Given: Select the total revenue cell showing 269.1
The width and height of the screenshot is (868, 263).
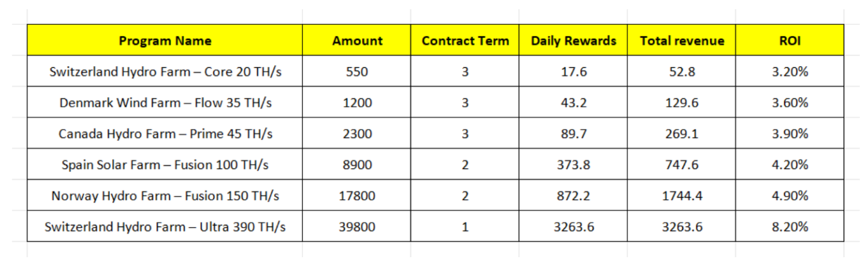Looking at the screenshot, I should click(682, 134).
